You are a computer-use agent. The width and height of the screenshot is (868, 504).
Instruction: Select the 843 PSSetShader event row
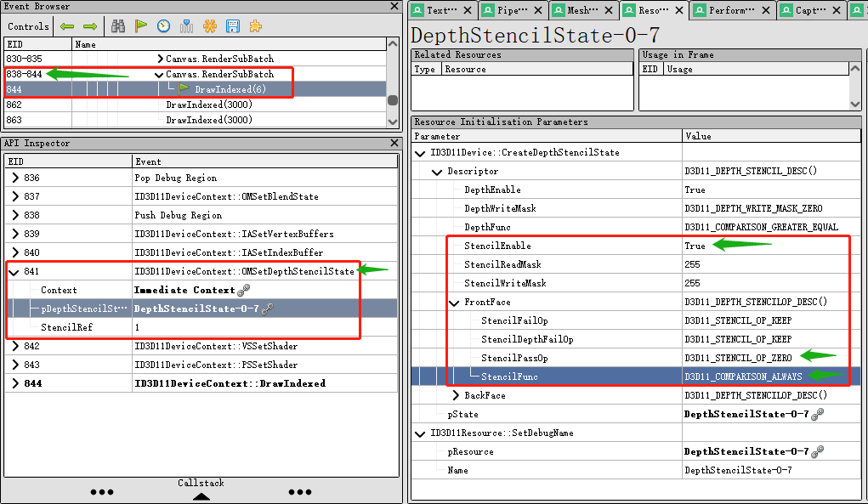tap(201, 365)
